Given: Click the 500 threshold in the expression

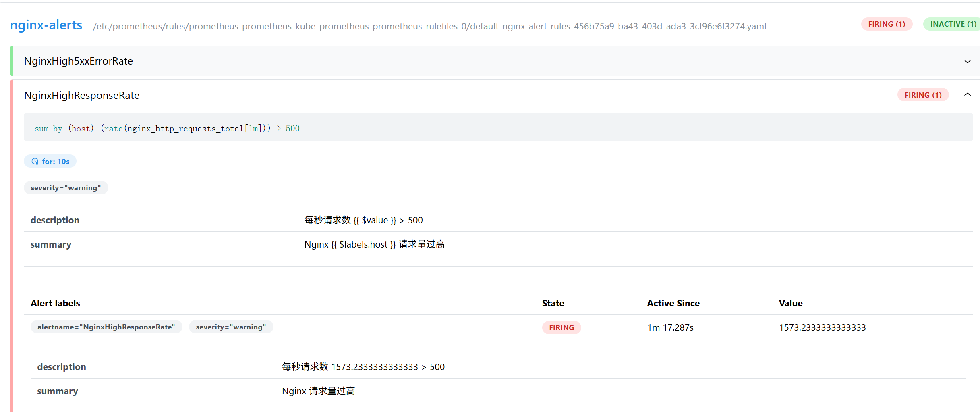Looking at the screenshot, I should (x=292, y=129).
